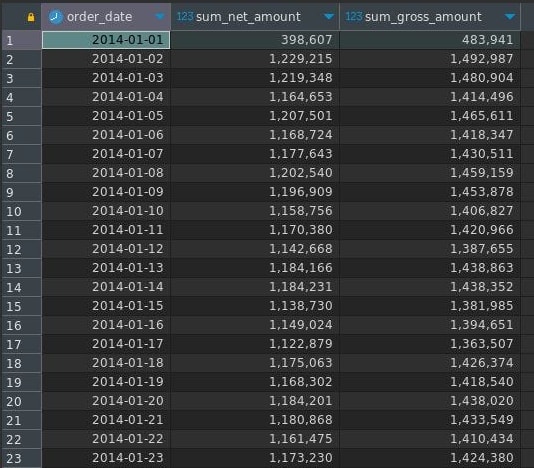Select gross amount cell 1,438,863

(x=430, y=268)
